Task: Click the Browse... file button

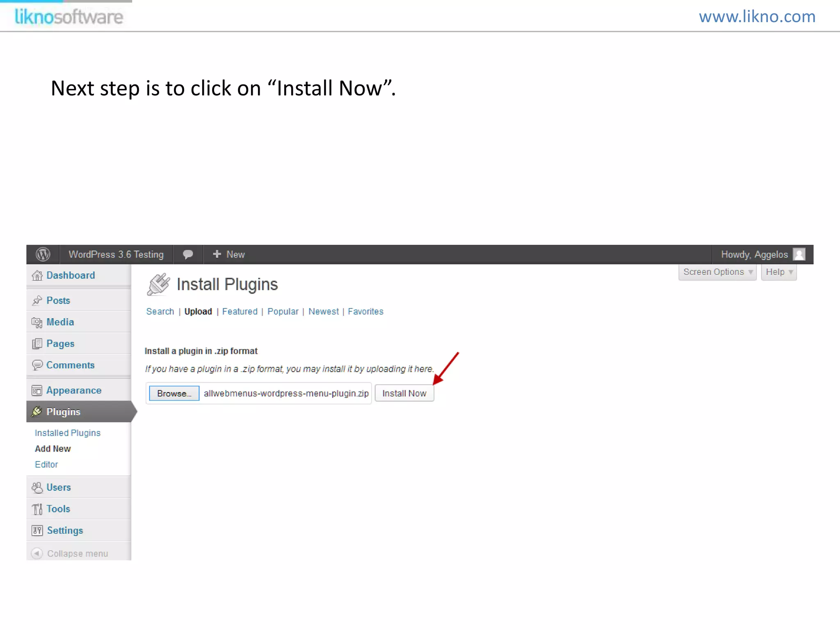Action: (174, 393)
